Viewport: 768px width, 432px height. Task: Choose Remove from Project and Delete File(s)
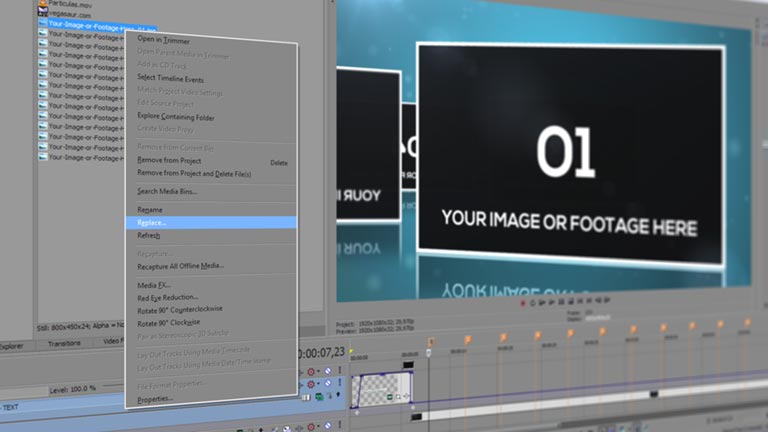[x=194, y=173]
